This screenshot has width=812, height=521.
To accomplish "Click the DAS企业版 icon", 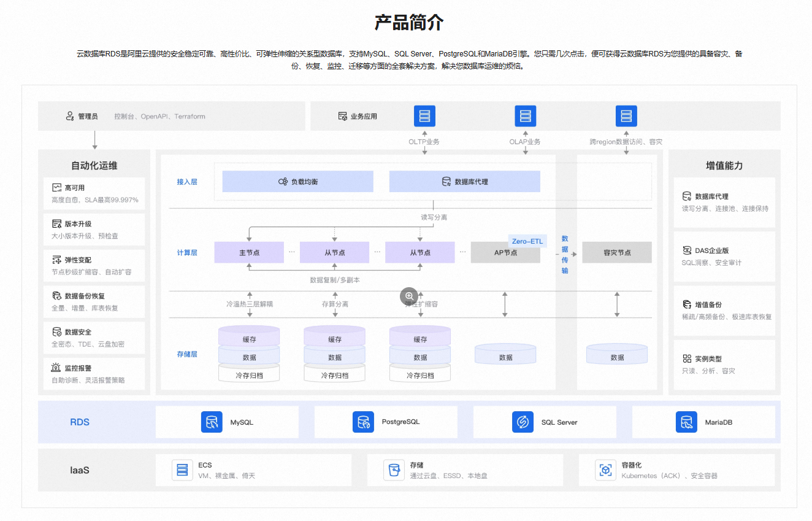I will (687, 250).
